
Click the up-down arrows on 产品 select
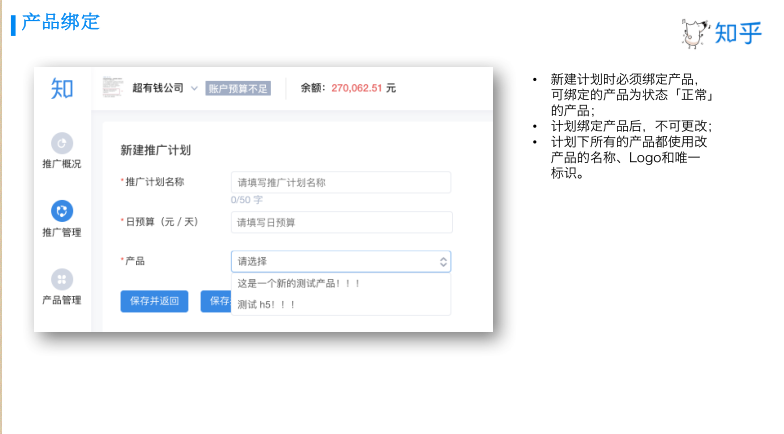[443, 261]
